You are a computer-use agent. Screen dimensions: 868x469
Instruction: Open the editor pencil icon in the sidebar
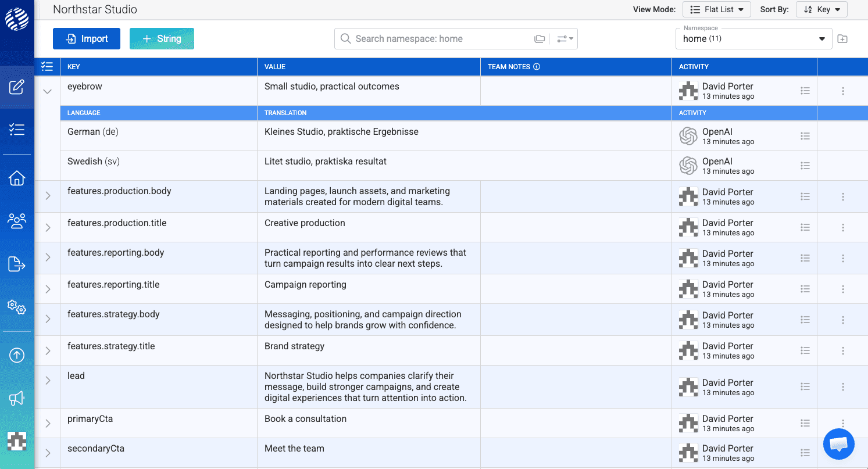pos(17,86)
